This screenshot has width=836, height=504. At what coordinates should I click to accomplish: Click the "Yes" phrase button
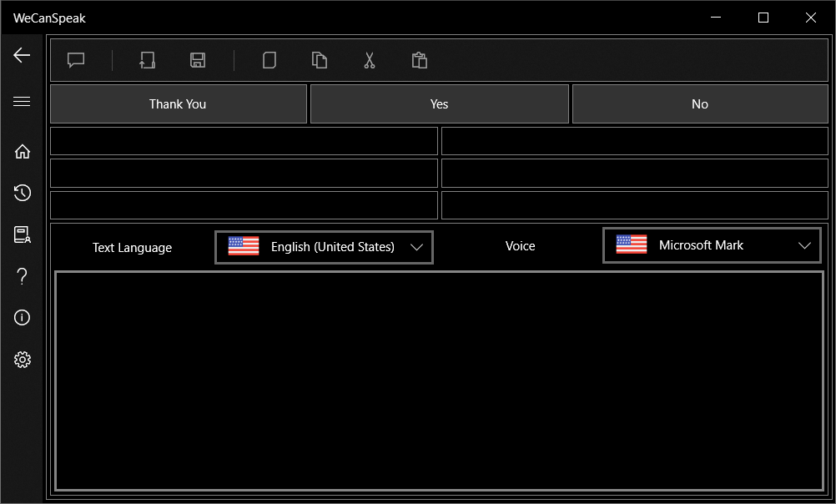coord(440,104)
